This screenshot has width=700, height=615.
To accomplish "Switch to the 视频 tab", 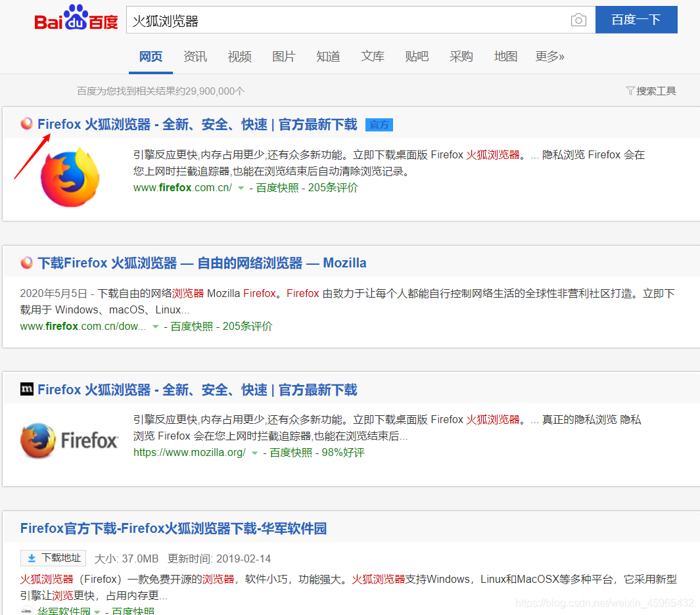I will point(240,57).
